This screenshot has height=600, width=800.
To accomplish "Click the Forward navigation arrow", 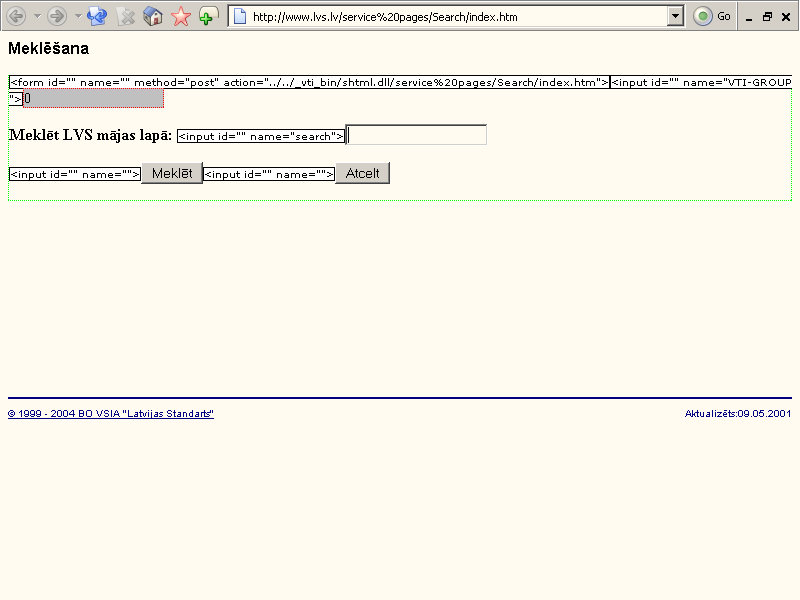I will pyautogui.click(x=57, y=16).
